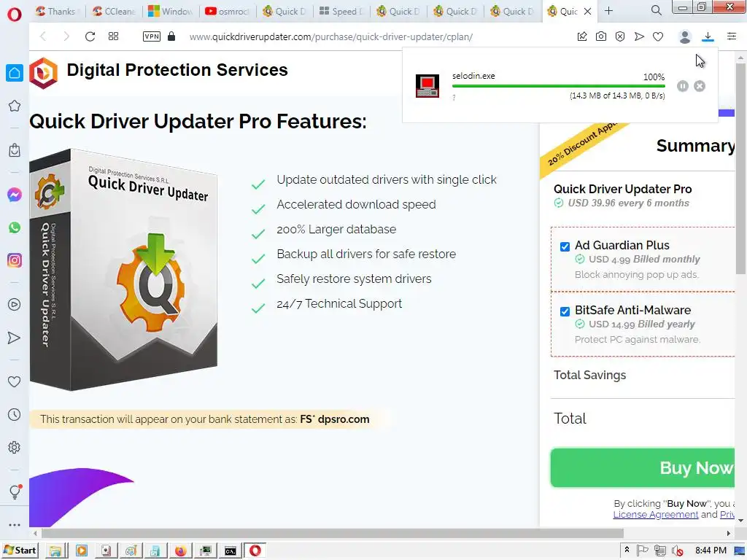Open the Windows Start button
The image size is (747, 560).
[20, 551]
